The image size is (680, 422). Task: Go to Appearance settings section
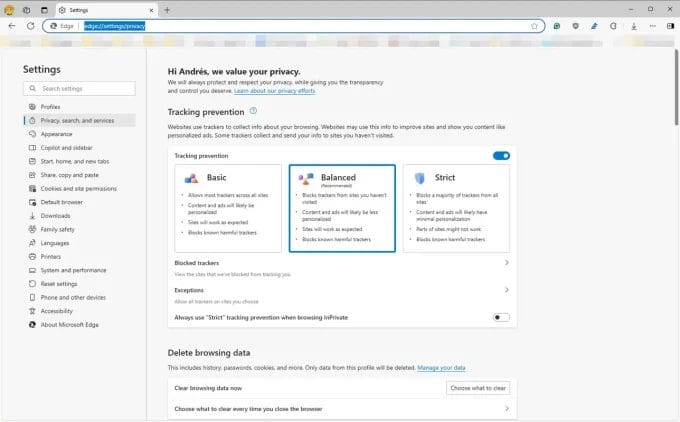pos(56,134)
